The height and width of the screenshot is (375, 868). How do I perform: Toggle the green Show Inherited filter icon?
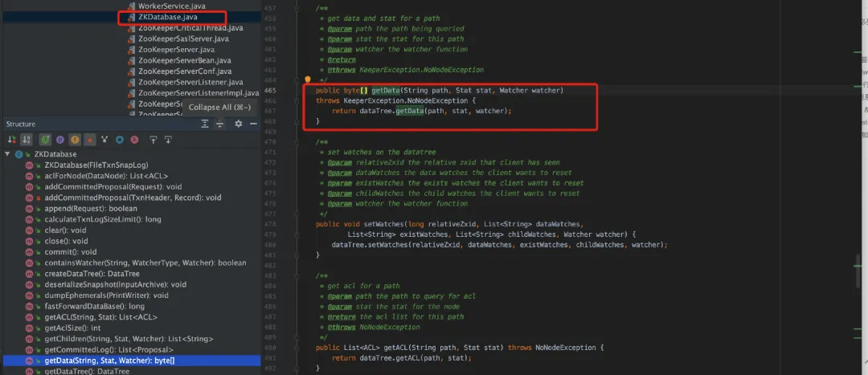tap(45, 140)
